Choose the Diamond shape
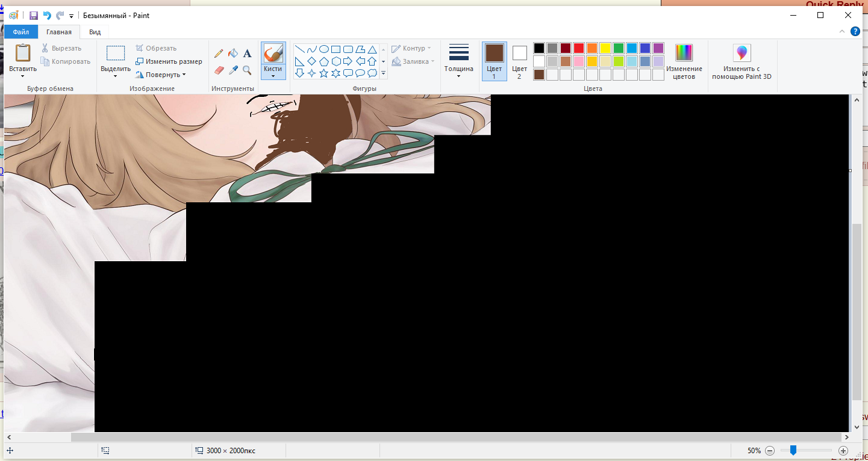Image resolution: width=868 pixels, height=461 pixels. point(311,61)
